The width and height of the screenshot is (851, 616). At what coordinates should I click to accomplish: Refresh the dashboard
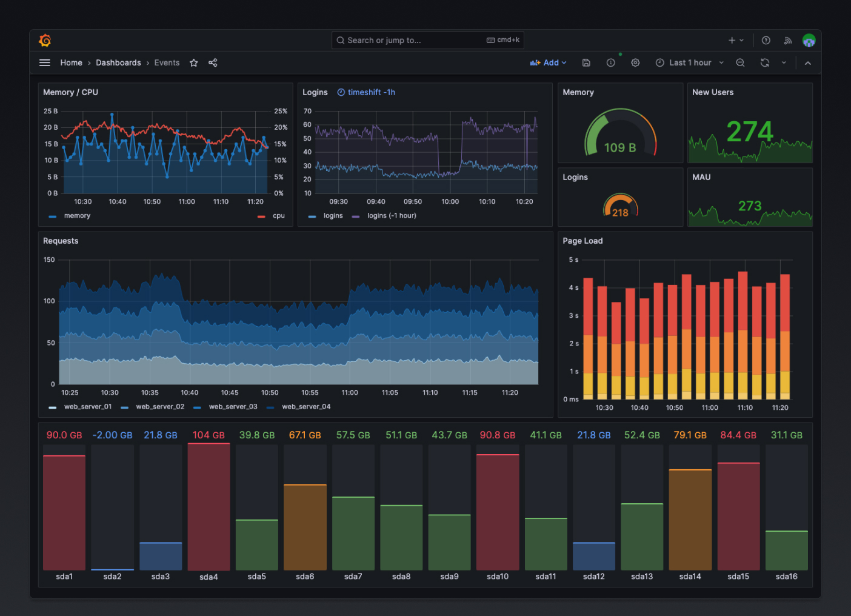click(x=765, y=62)
